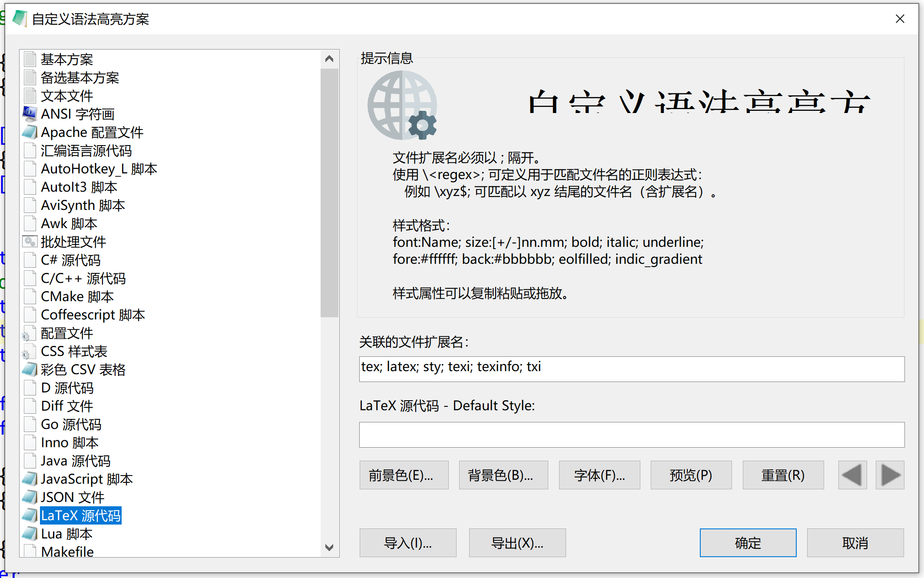
Task: Click the Default Style text field
Action: click(631, 435)
